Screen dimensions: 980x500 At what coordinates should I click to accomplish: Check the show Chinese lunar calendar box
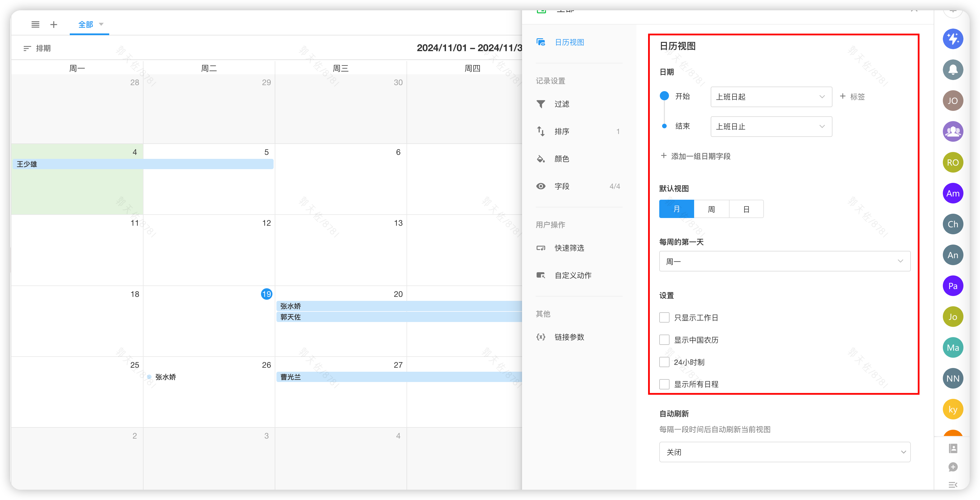[x=664, y=339]
